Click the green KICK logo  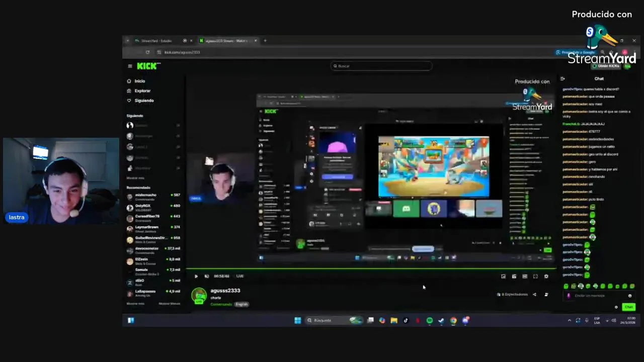(148, 66)
